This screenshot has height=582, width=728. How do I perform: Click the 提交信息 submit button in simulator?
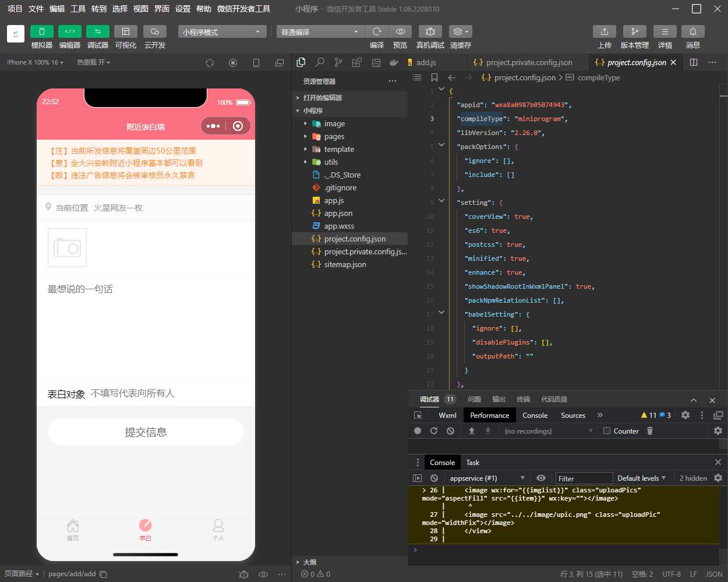[x=146, y=431]
